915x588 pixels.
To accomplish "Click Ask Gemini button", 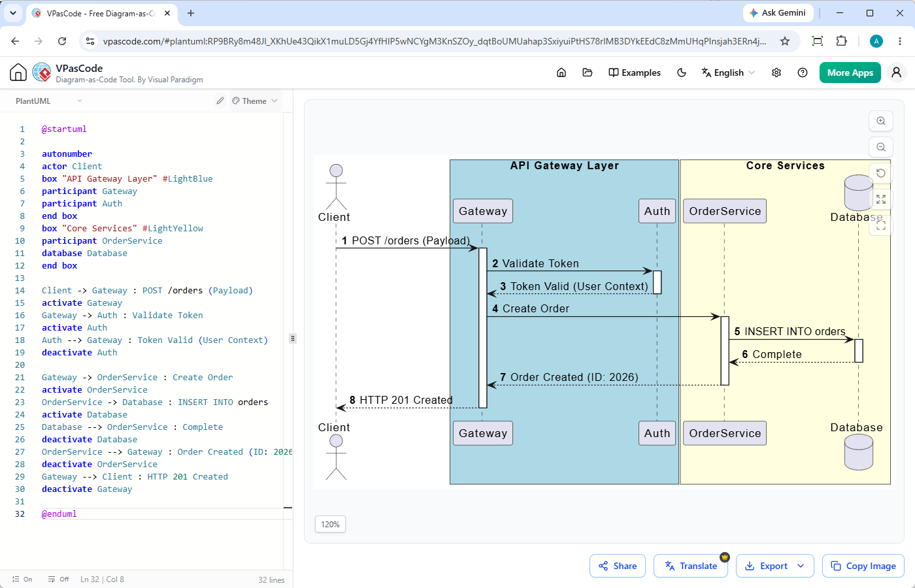I will 778,12.
